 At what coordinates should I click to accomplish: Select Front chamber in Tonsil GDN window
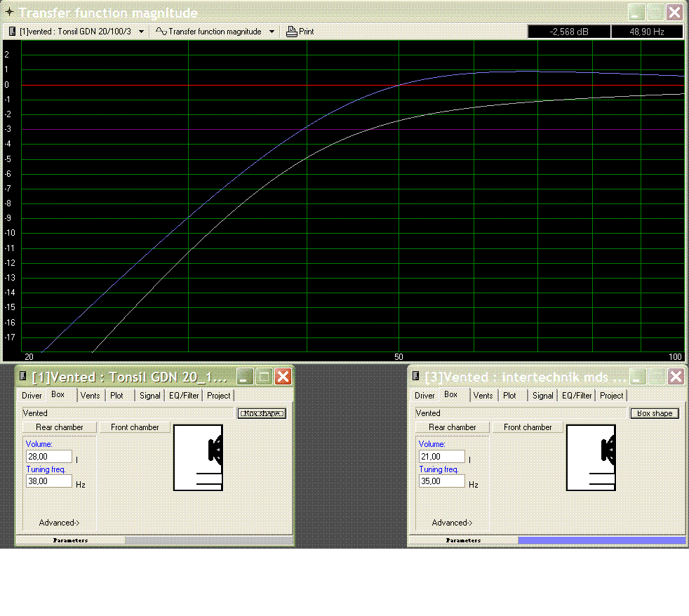135,427
